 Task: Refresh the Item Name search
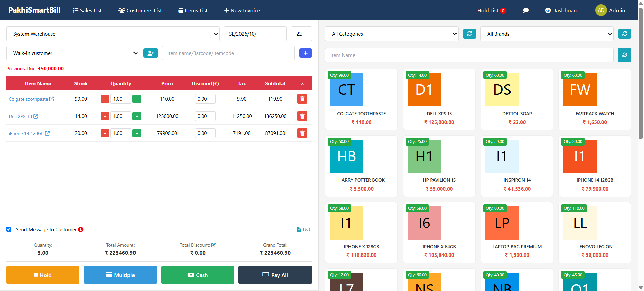(625, 55)
